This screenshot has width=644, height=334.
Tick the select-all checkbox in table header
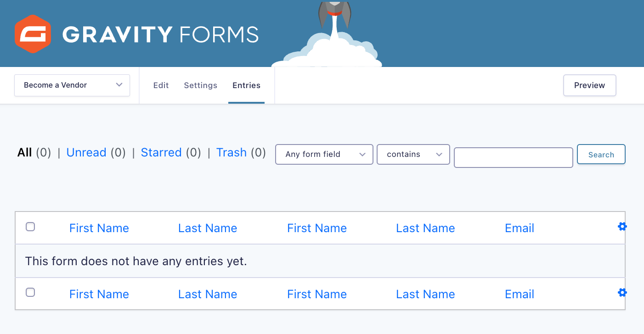30,227
